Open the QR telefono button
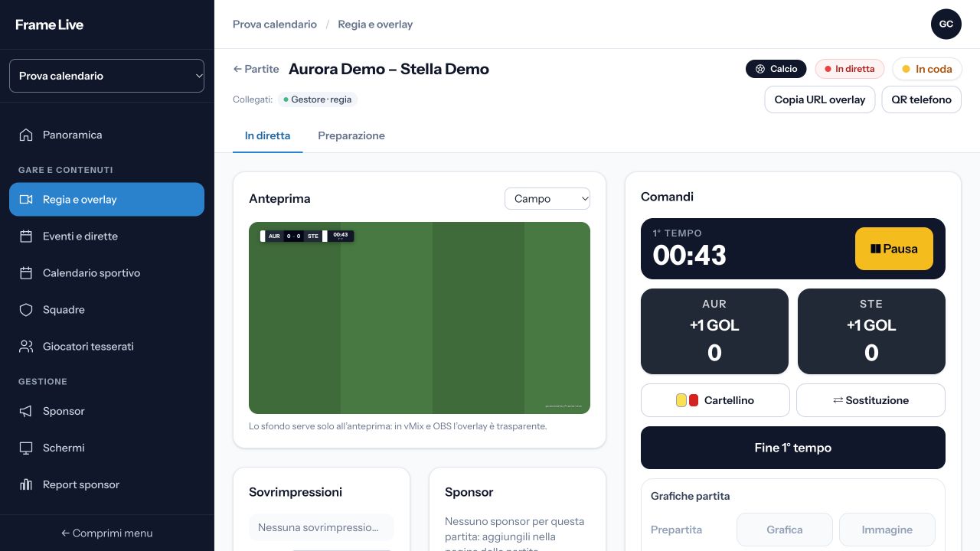 coord(921,99)
